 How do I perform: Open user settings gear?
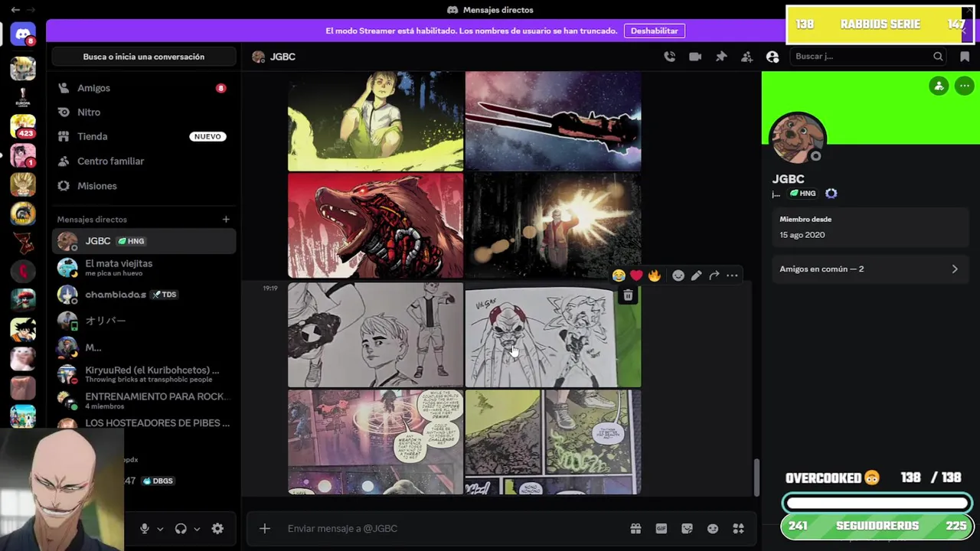[x=217, y=528]
